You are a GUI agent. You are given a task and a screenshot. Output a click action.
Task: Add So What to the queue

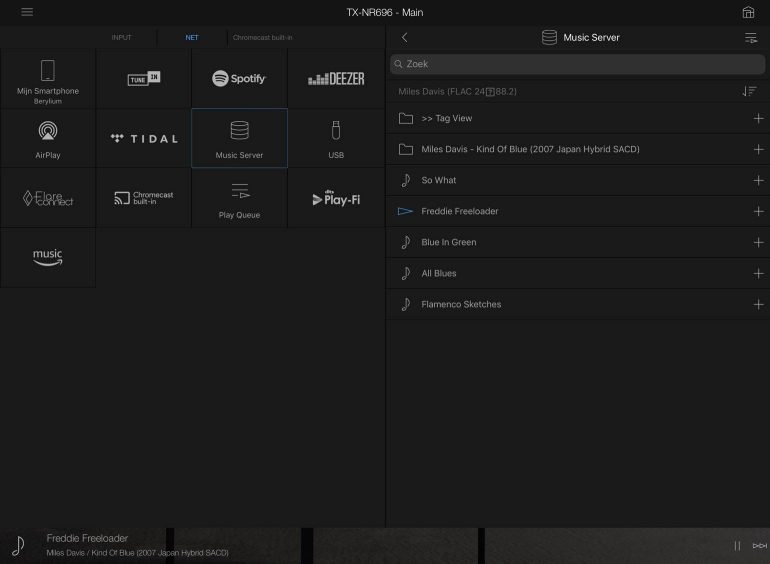coord(757,181)
